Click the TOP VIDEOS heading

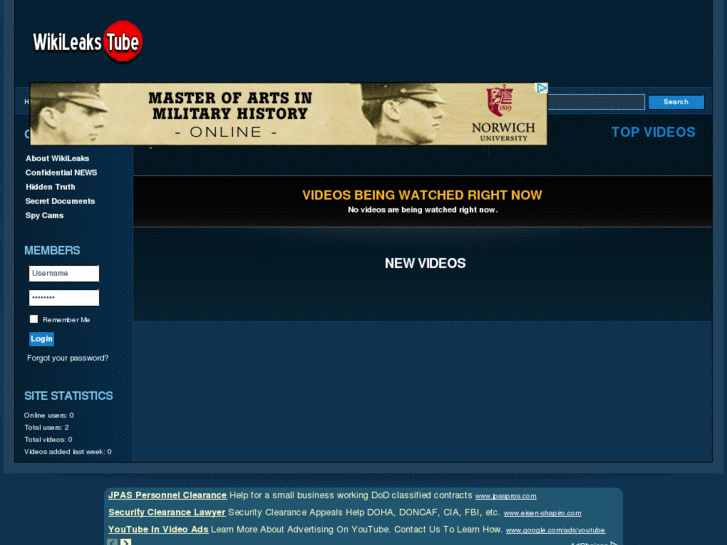click(x=653, y=132)
